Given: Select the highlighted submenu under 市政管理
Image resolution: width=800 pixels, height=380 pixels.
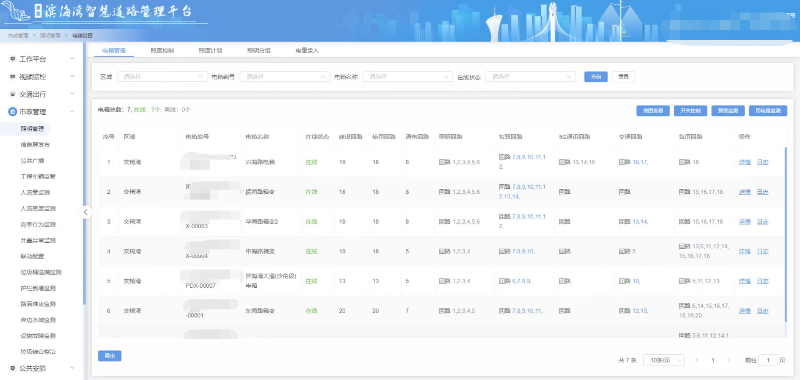Looking at the screenshot, I should click(x=32, y=129).
